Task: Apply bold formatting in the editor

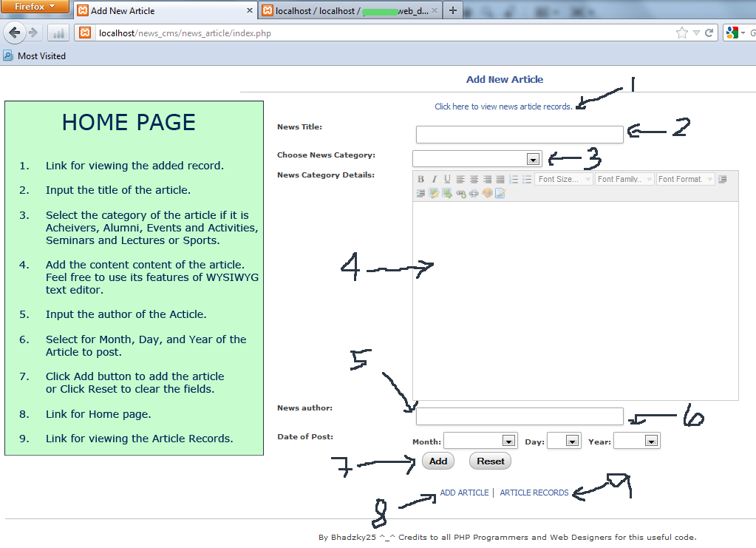Action: click(421, 179)
